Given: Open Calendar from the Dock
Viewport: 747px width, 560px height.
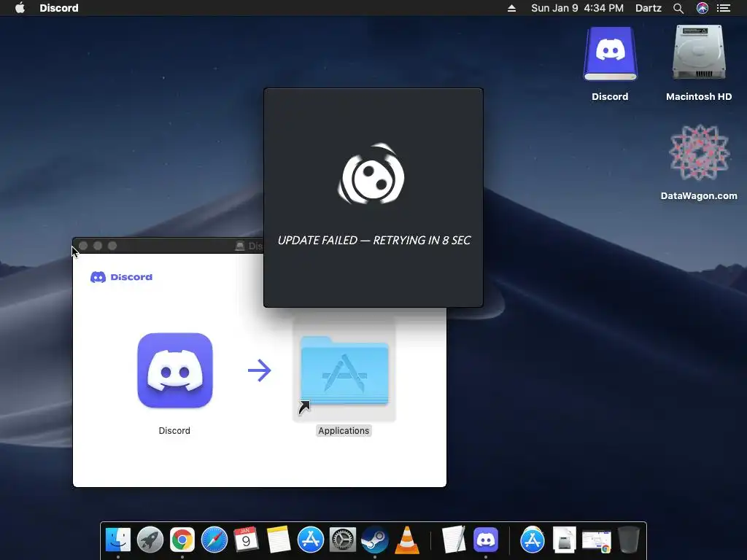Looking at the screenshot, I should (x=247, y=540).
